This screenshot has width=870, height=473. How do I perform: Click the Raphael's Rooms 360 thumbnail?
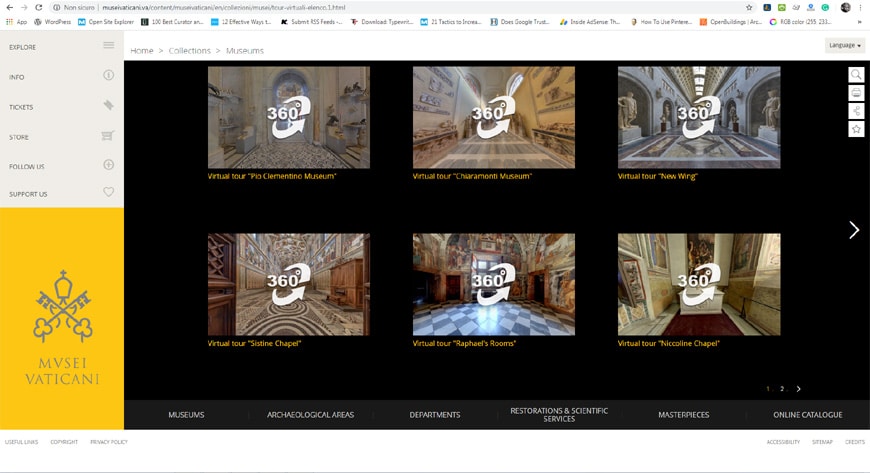(x=494, y=284)
